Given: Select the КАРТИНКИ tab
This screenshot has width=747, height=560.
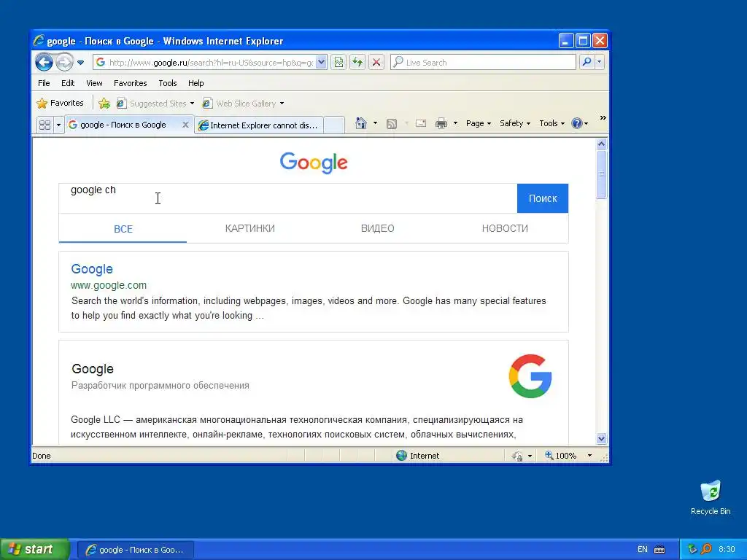Looking at the screenshot, I should tap(250, 228).
